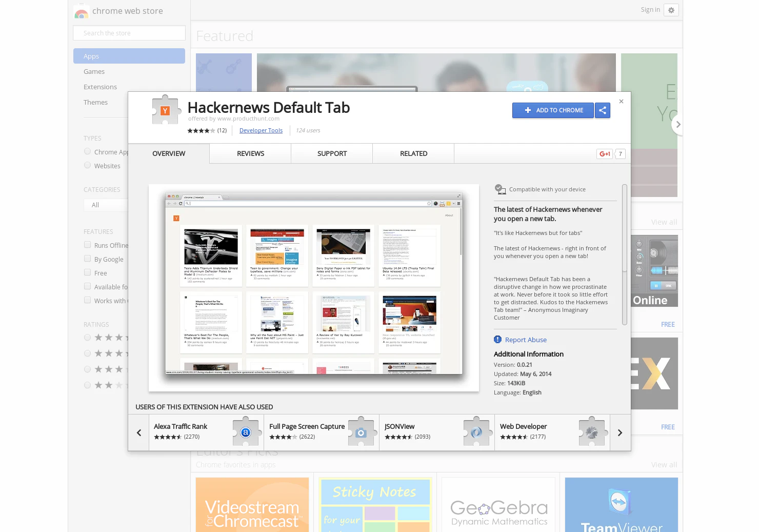Click the Videostream for Chromecast tile

point(252,505)
